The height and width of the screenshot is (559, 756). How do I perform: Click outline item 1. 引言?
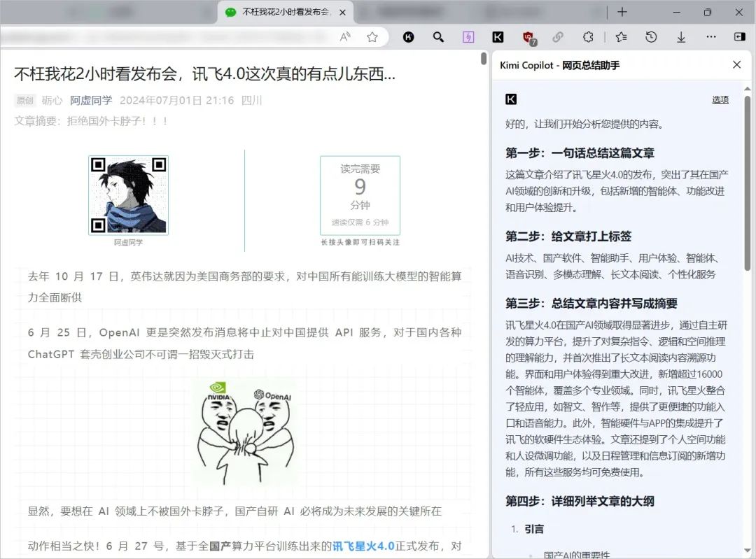528,529
